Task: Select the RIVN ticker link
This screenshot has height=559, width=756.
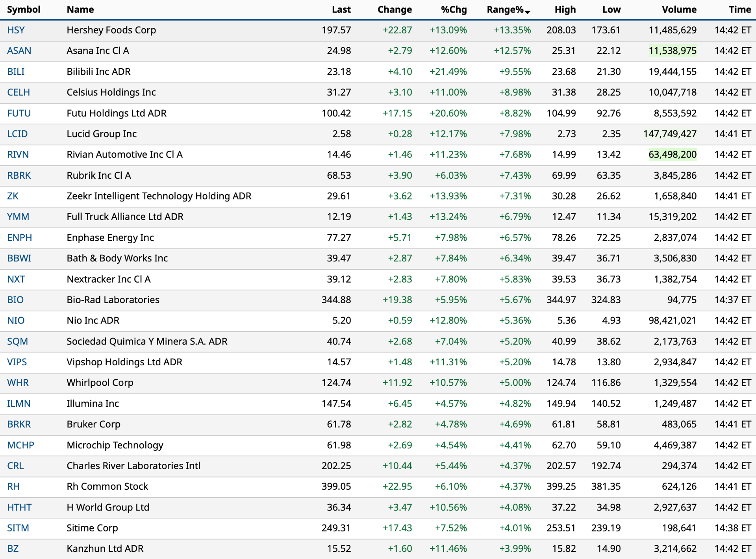Action: pyautogui.click(x=18, y=155)
